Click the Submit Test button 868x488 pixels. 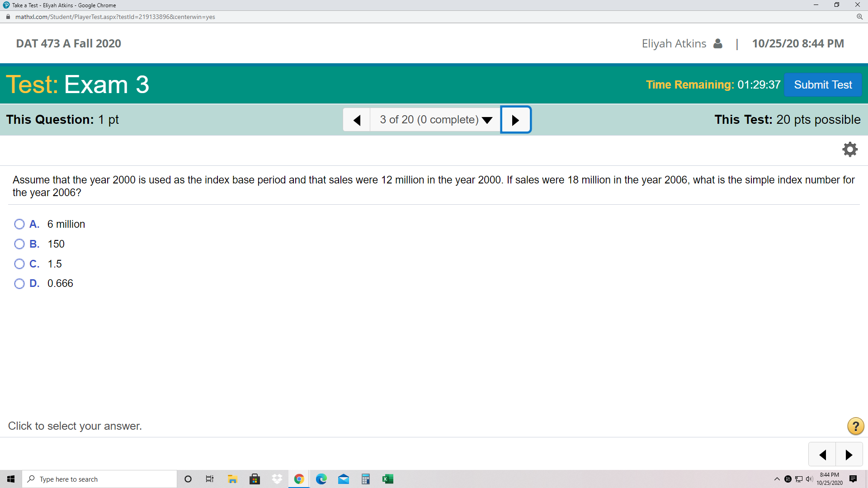point(822,85)
